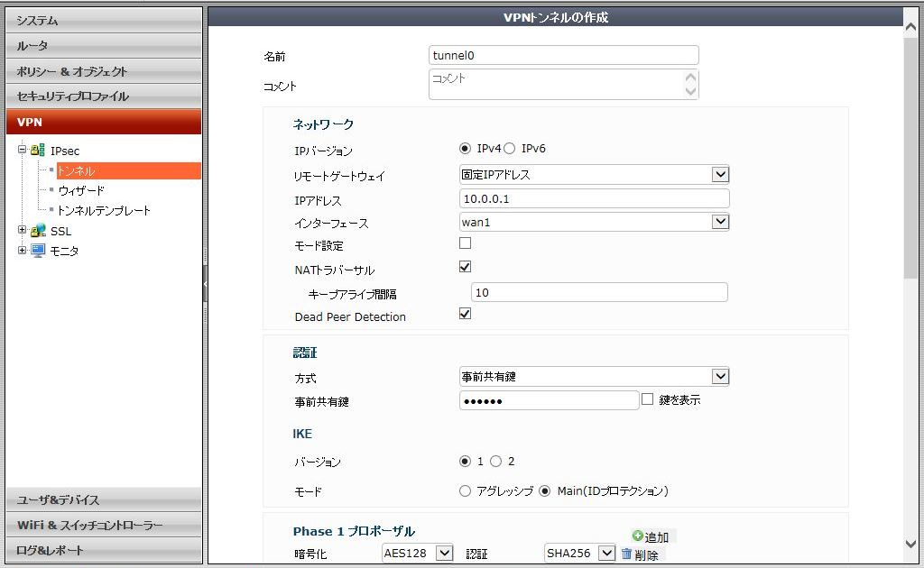This screenshot has width=924, height=568.
Task: Enable the モード設定 checkbox
Action: pos(466,243)
